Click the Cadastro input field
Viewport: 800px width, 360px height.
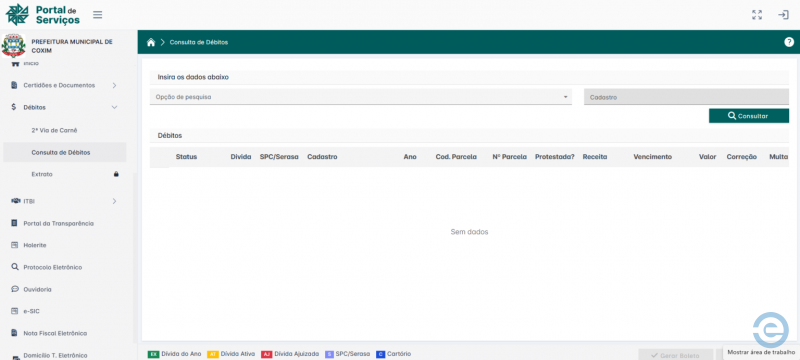pyautogui.click(x=686, y=97)
